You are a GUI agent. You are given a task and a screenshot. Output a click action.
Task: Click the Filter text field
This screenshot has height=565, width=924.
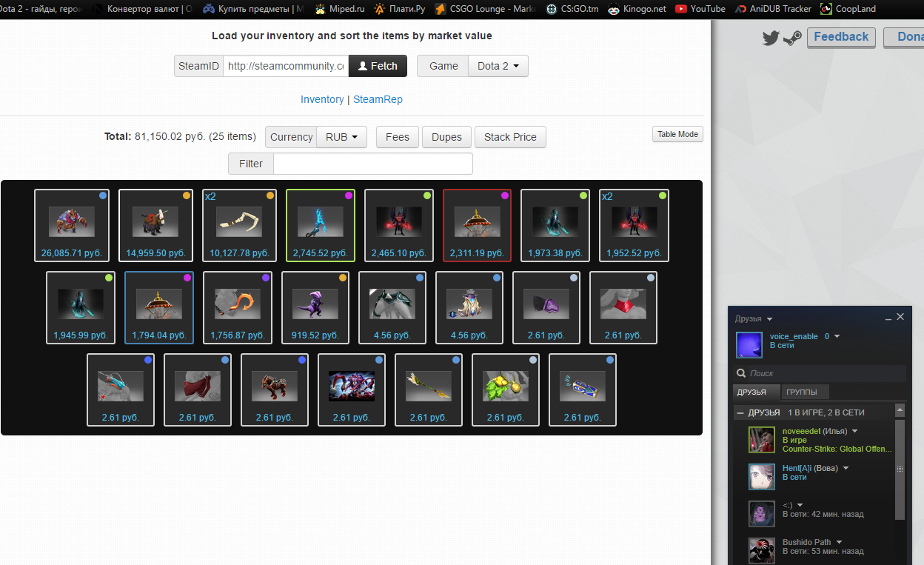[373, 164]
